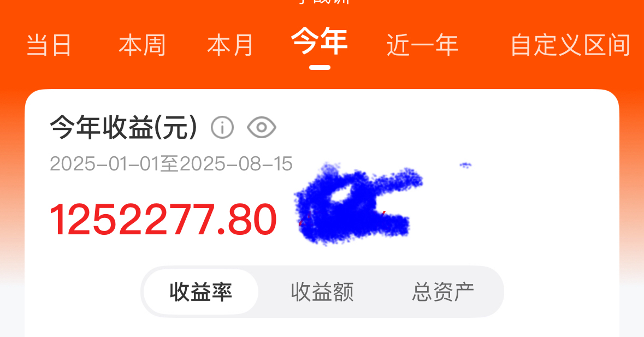
Task: Click the 今年收益(元) title label
Action: tap(123, 127)
